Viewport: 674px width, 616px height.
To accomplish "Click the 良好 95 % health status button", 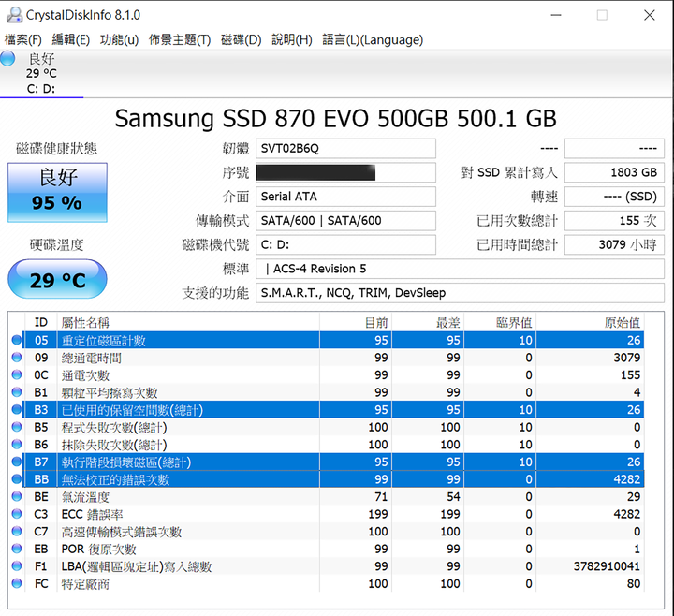I will (x=57, y=192).
